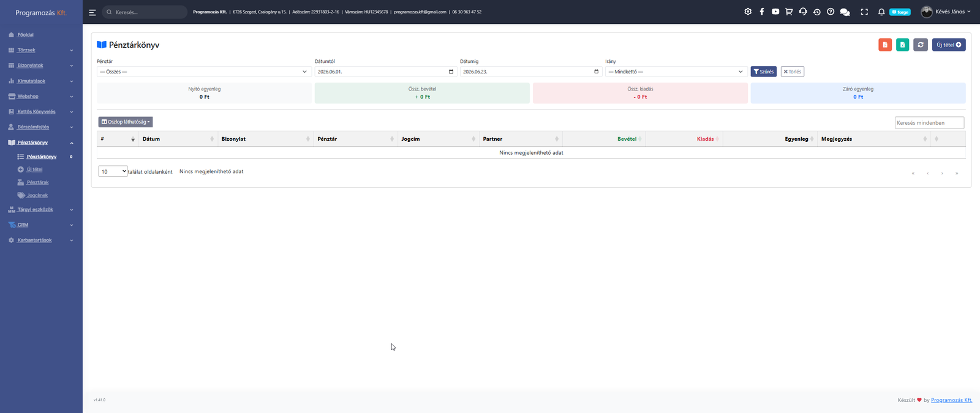Click the Dátumtól date field

click(x=385, y=72)
